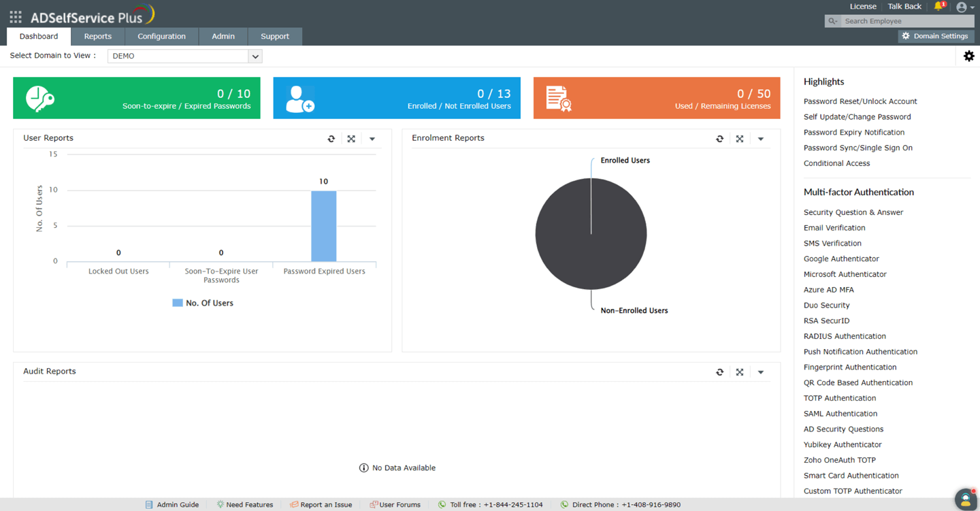Image resolution: width=980 pixels, height=511 pixels.
Task: Open Self Update/Change Password link
Action: [x=857, y=117]
